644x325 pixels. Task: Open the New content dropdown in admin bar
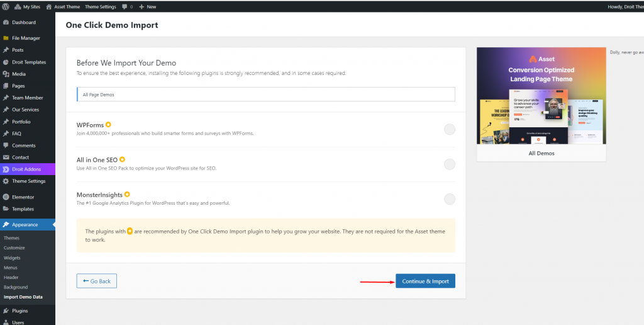pos(147,6)
